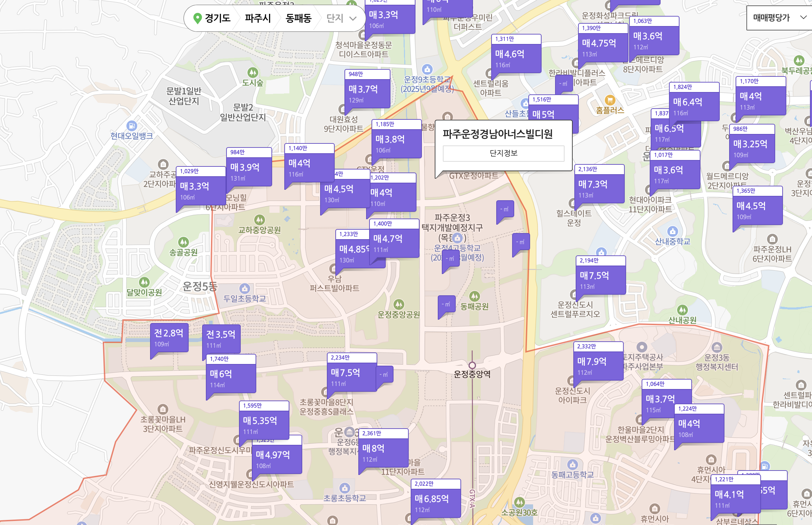Click the 전 2.8억 109㎡ price marker
Image resolution: width=812 pixels, height=525 pixels.
[169, 337]
